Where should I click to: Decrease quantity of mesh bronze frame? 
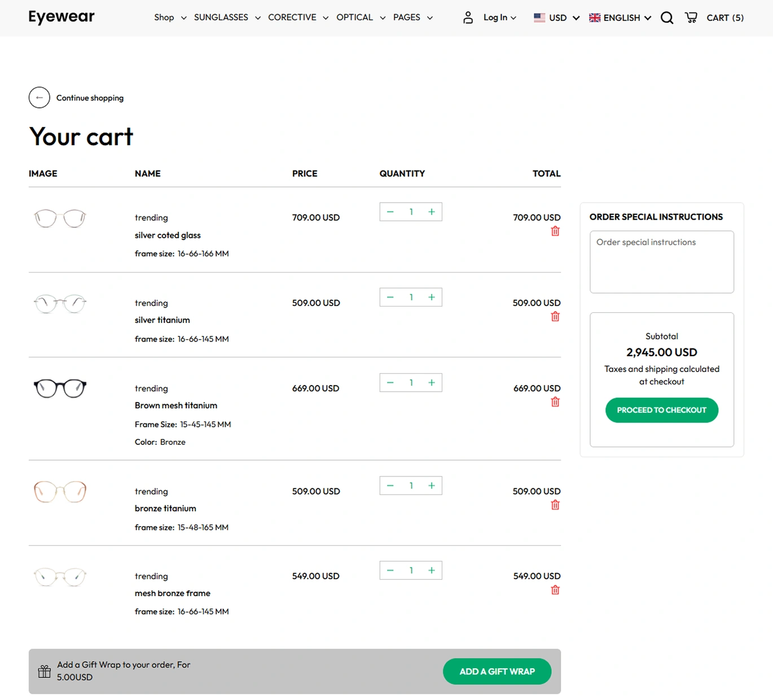coord(390,570)
